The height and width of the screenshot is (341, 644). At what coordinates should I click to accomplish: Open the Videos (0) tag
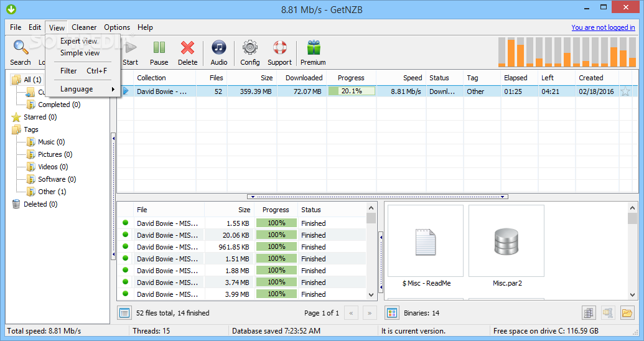tap(48, 167)
